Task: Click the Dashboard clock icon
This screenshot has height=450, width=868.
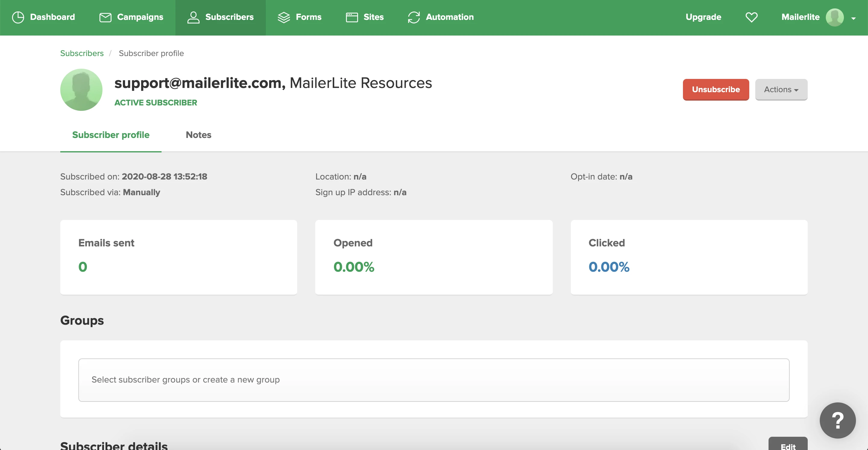Action: [18, 17]
